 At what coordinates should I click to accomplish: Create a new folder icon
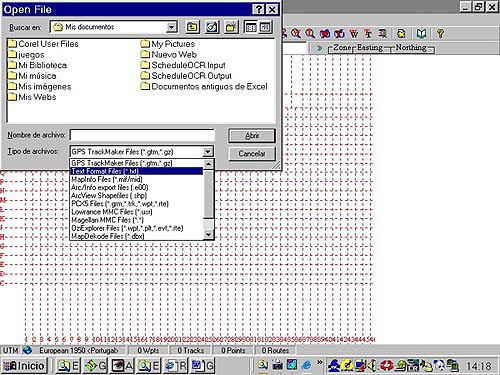point(231,27)
